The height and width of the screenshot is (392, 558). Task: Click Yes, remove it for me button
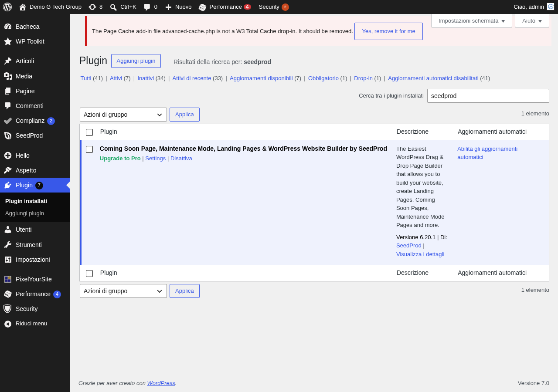point(388,31)
